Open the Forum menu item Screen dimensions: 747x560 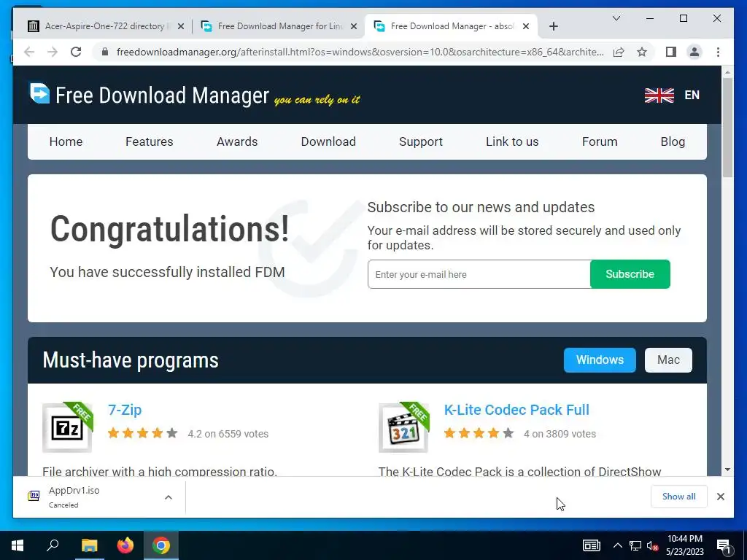(x=600, y=141)
